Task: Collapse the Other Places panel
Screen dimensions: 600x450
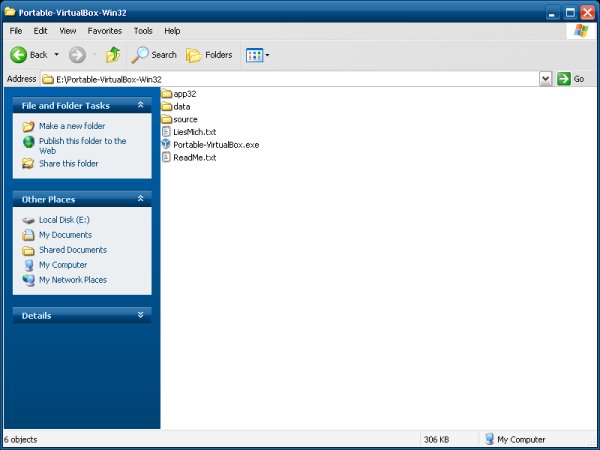Action: 140,199
